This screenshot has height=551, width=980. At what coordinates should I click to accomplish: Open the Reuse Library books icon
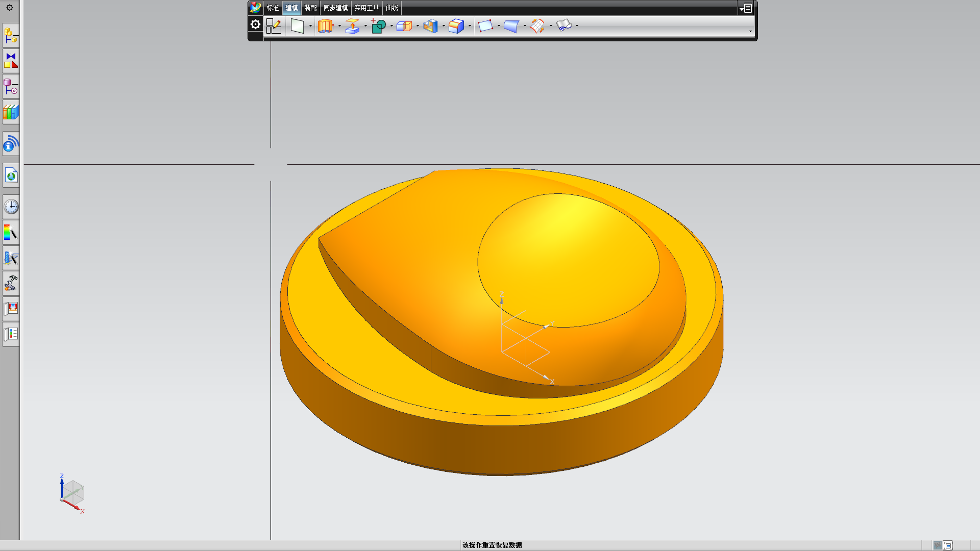11,112
